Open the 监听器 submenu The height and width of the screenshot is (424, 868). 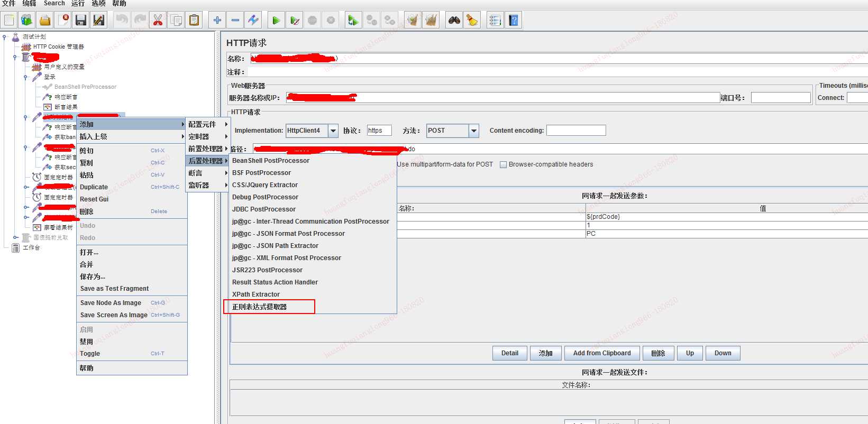pos(207,185)
